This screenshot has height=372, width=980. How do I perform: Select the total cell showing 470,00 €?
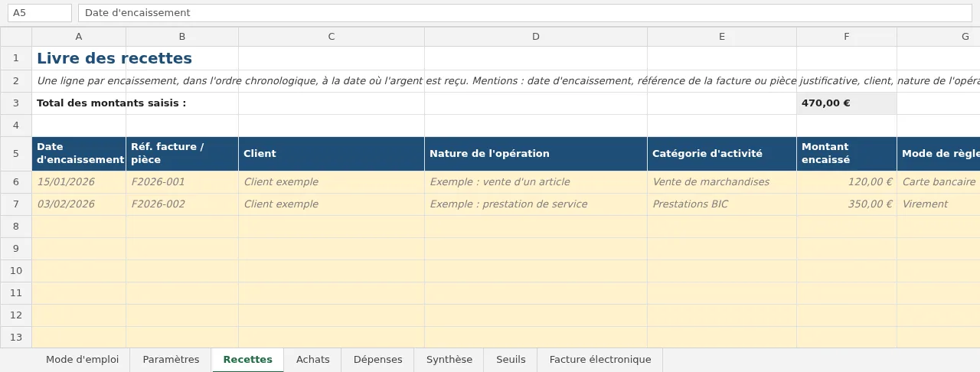[847, 103]
